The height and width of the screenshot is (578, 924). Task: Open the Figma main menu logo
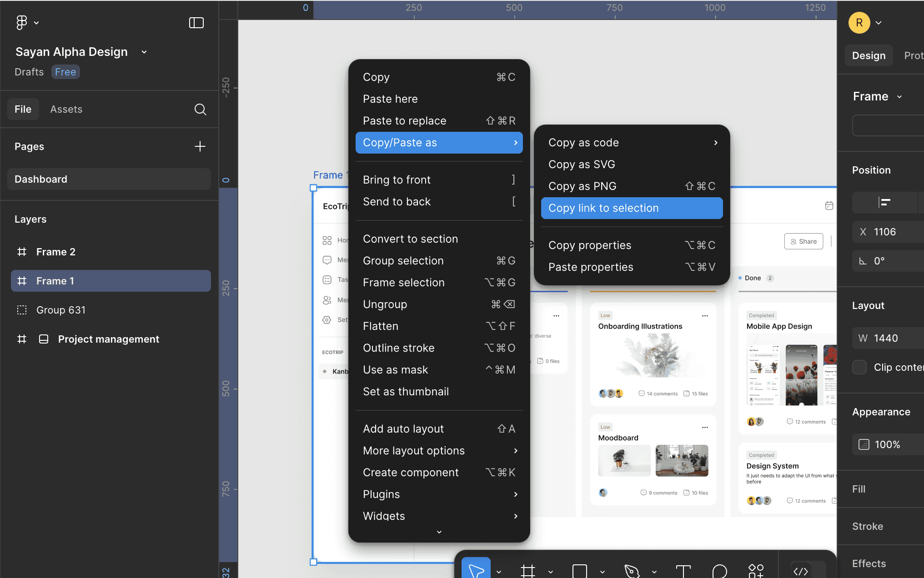point(22,22)
